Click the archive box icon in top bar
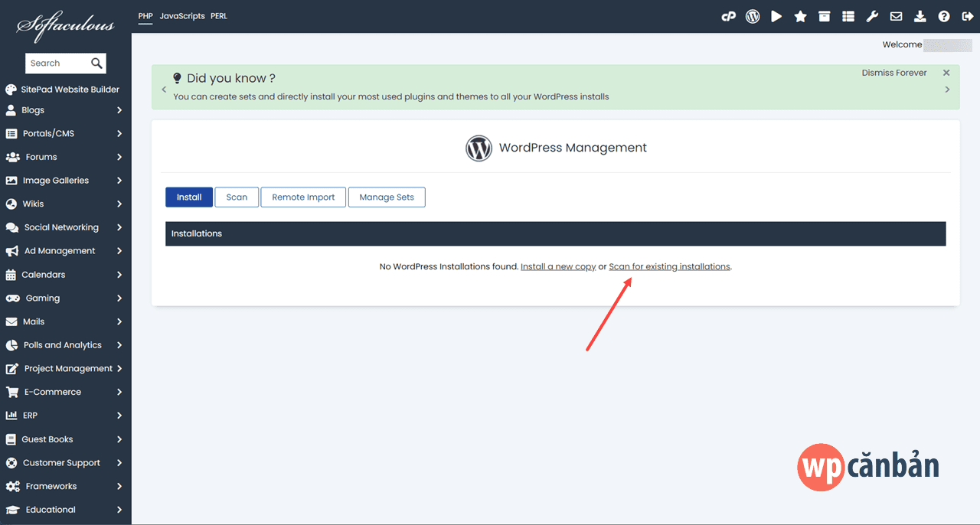Image resolution: width=980 pixels, height=525 pixels. pyautogui.click(x=824, y=16)
